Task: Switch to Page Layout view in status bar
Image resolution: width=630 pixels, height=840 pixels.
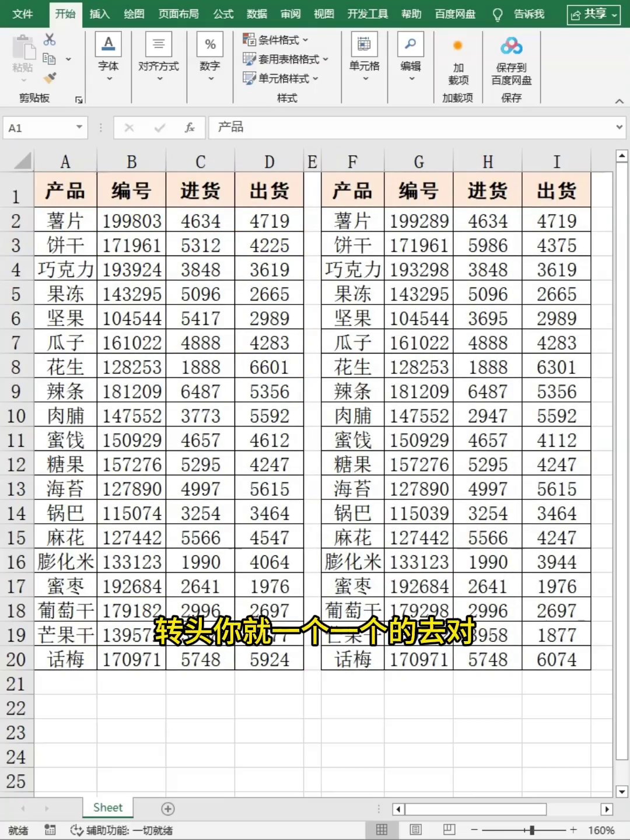Action: point(416,829)
